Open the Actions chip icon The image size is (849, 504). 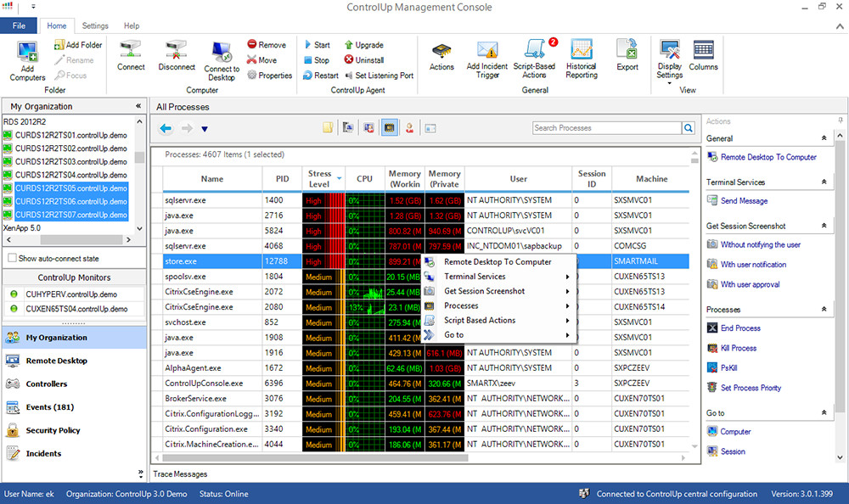pos(441,52)
